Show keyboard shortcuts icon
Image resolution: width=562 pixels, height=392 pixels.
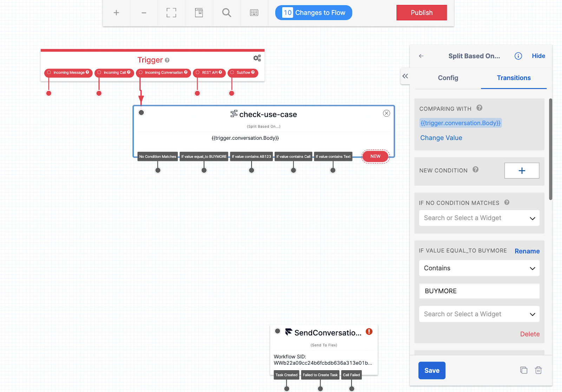pyautogui.click(x=254, y=13)
